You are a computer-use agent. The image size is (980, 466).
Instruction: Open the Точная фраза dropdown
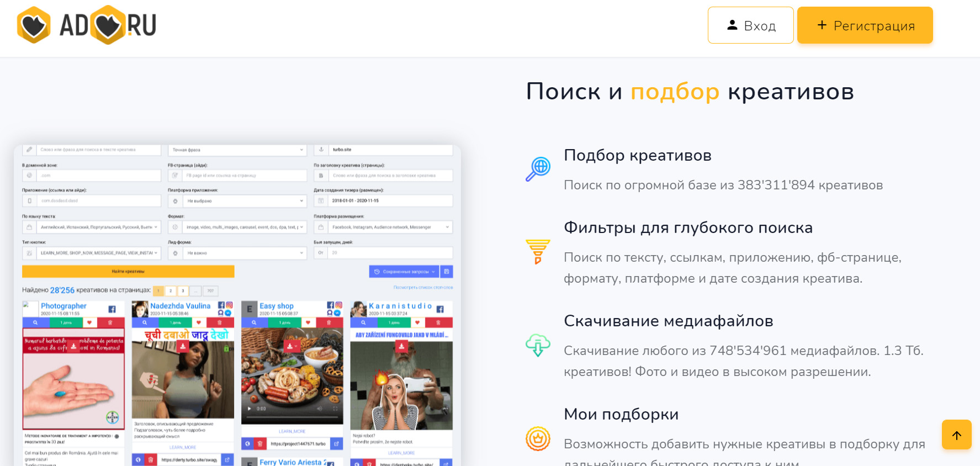pos(237,150)
